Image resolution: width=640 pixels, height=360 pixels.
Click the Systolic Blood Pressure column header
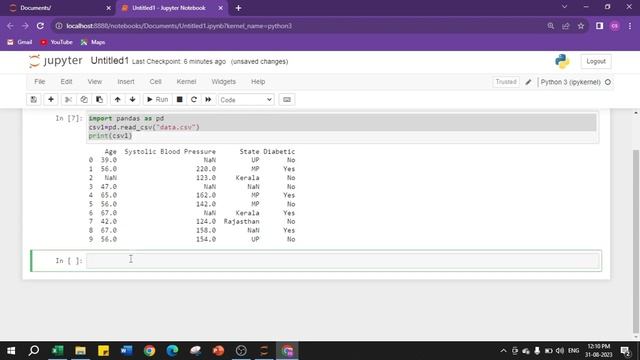point(170,151)
